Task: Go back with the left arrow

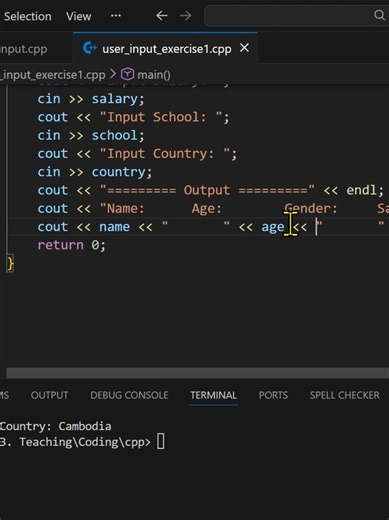Action: [162, 16]
